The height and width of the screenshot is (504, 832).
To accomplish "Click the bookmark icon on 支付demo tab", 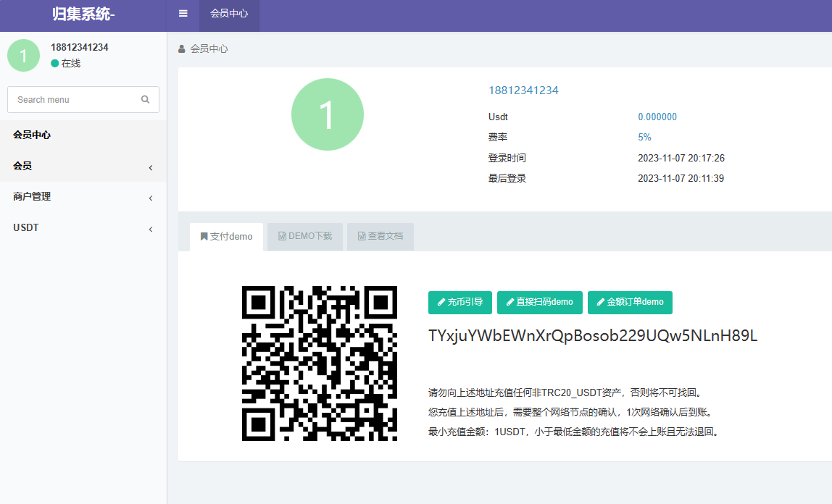I will pos(203,236).
